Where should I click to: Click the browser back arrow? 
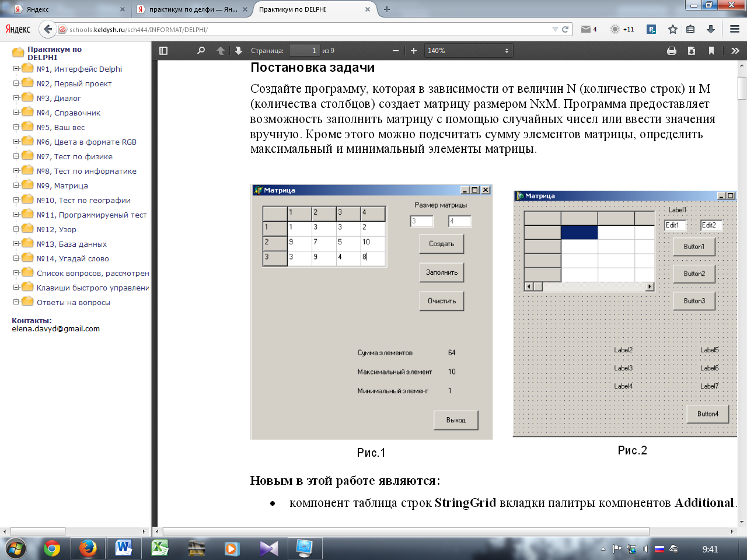[47, 29]
